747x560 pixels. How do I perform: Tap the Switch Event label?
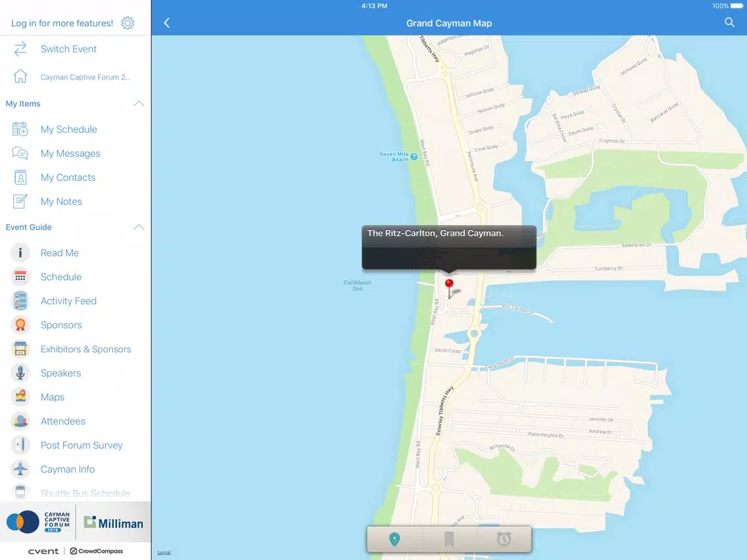(68, 49)
